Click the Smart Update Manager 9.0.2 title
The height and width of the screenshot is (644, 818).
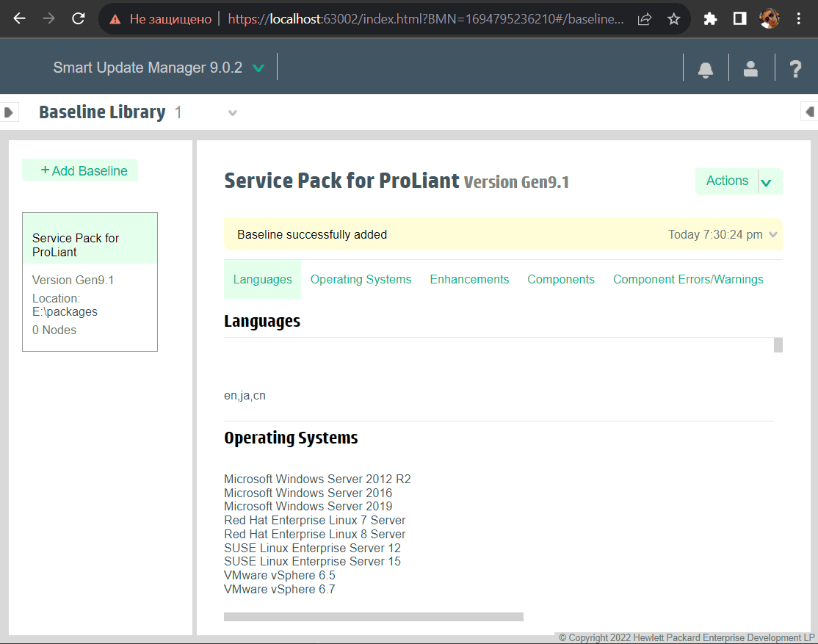148,68
